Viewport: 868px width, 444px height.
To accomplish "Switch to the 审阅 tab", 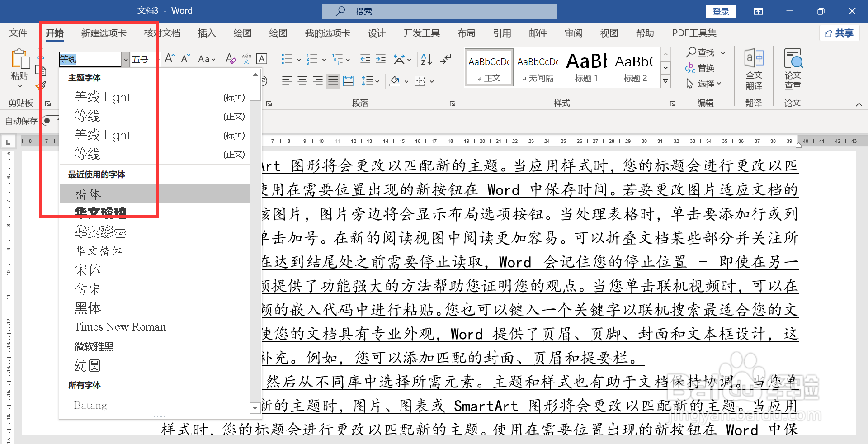I will coord(573,33).
